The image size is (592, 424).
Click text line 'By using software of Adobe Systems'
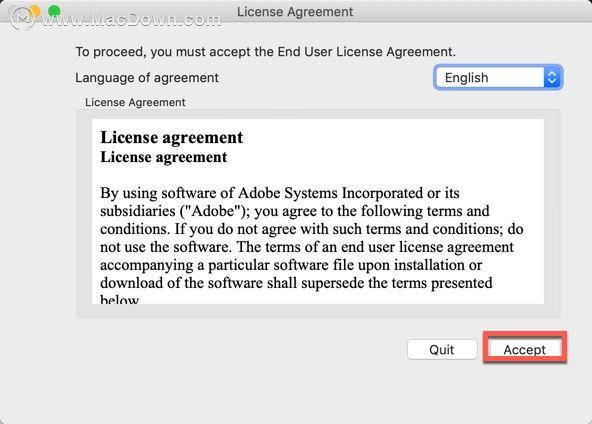click(x=280, y=193)
